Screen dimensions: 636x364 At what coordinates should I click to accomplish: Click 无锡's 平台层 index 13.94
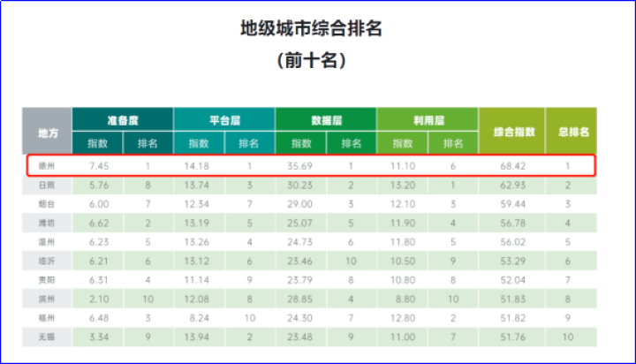tap(197, 337)
